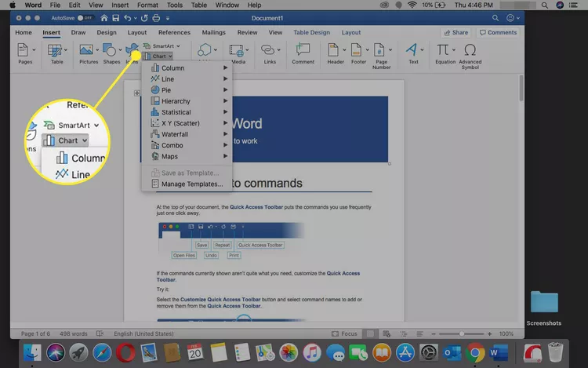Redo action in title bar
Viewport: 588px width, 368px height.
(x=144, y=18)
